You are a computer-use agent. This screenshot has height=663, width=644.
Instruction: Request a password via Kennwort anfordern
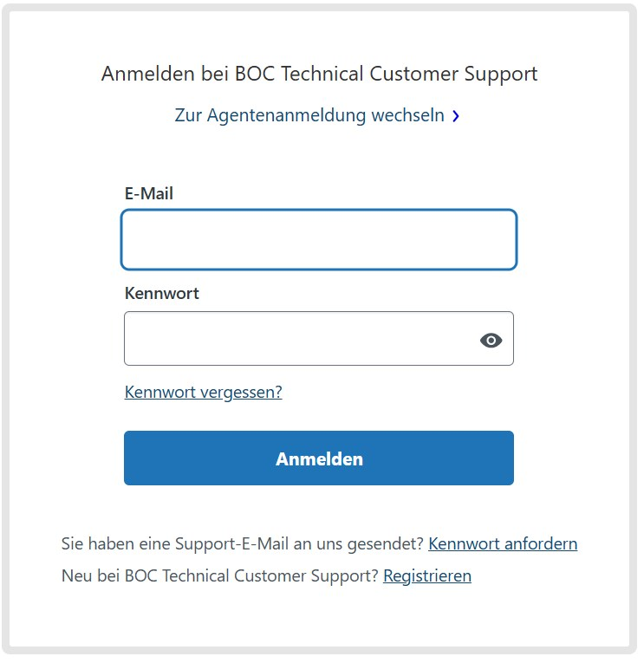tap(503, 543)
